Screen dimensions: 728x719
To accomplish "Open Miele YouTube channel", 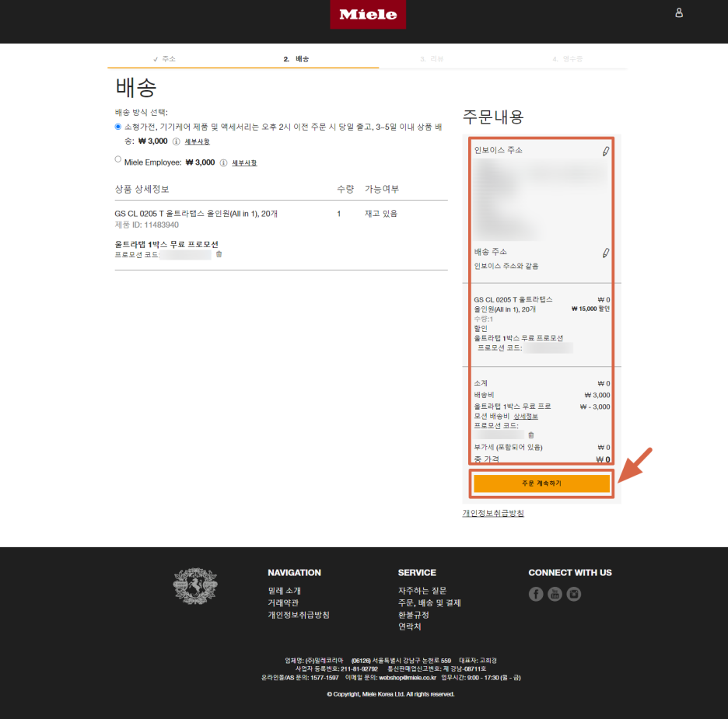I will pyautogui.click(x=555, y=594).
